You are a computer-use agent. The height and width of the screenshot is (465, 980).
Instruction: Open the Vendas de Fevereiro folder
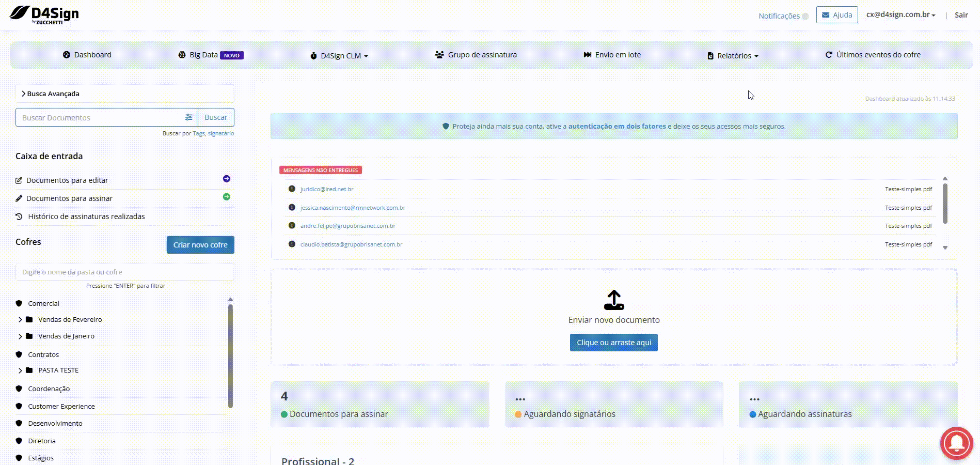click(70, 319)
